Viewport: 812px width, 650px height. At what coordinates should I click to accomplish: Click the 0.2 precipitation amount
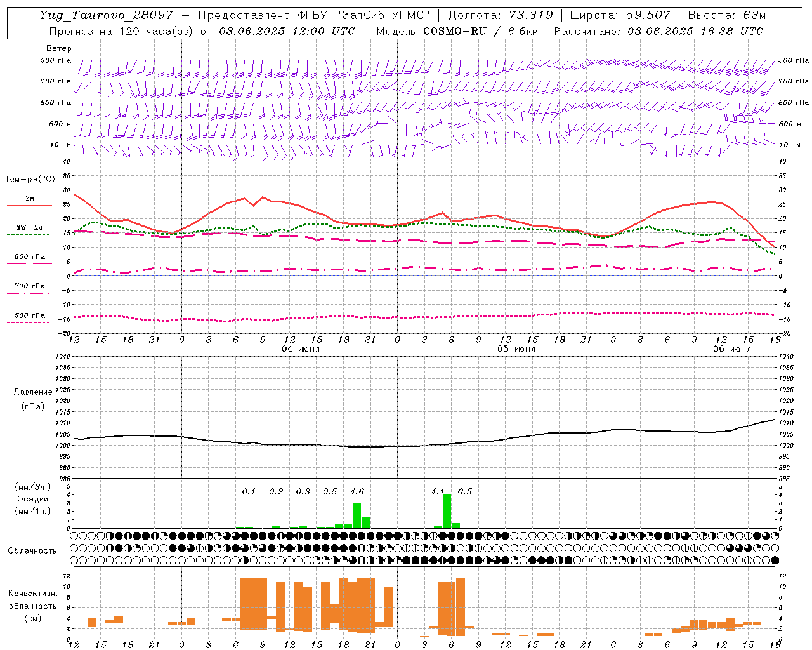pos(276,491)
